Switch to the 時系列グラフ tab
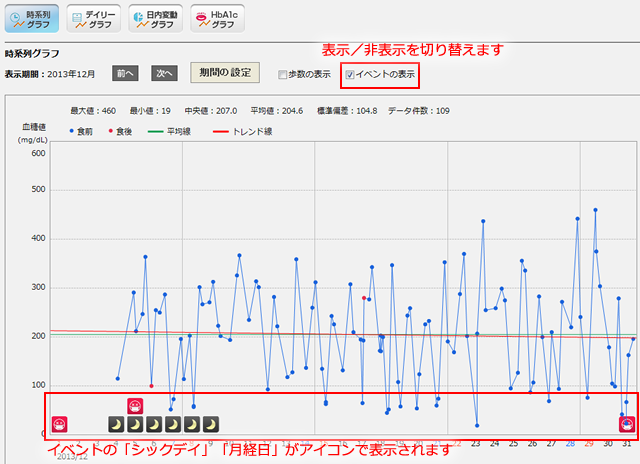Screen dimensions: 640x464 [32, 19]
